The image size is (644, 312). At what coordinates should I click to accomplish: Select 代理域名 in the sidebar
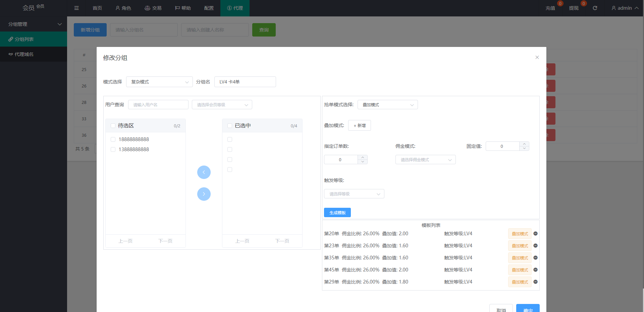tap(24, 54)
